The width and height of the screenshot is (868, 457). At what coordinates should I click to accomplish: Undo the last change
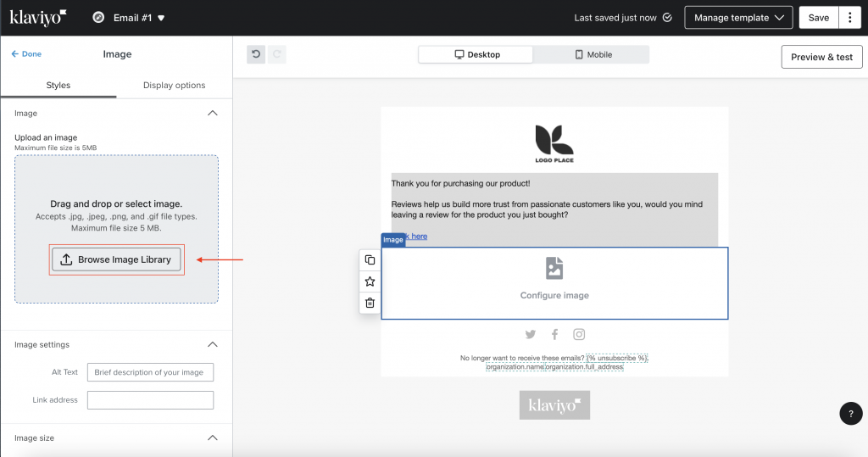(256, 54)
